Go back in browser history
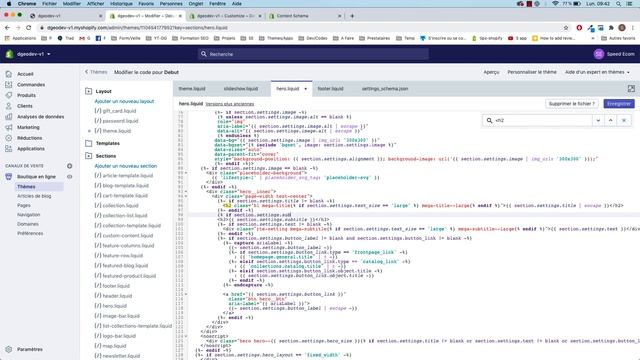The height and width of the screenshot is (360, 640). (x=7, y=27)
